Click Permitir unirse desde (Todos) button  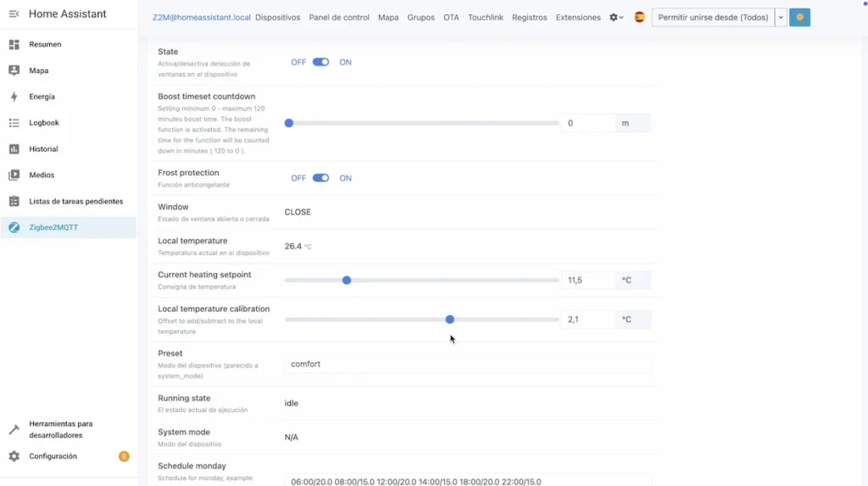713,17
